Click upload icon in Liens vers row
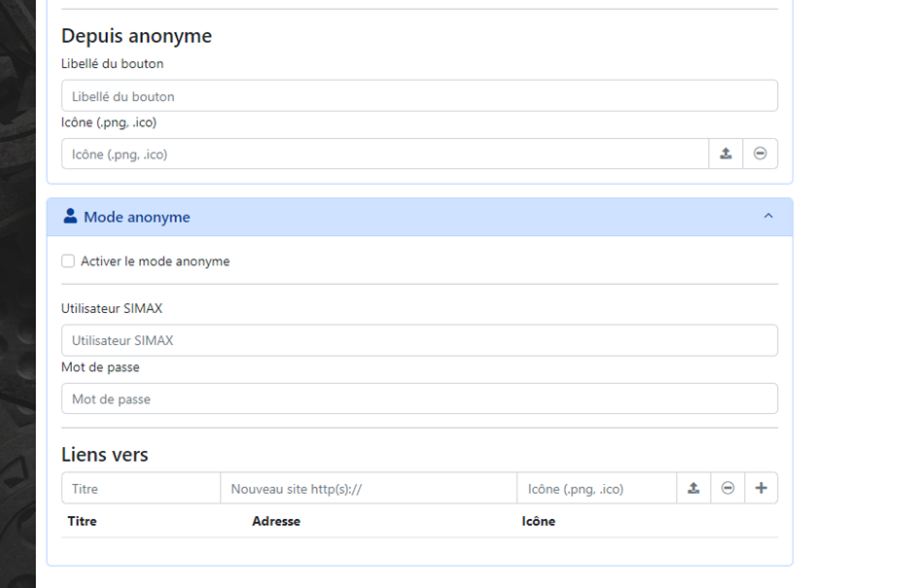Viewport: 919px width, 588px height. click(693, 488)
